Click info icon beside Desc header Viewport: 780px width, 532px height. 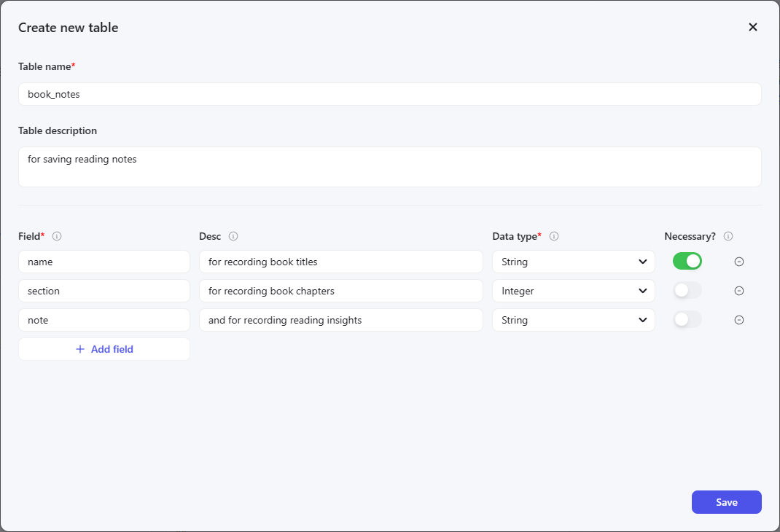[x=233, y=236]
